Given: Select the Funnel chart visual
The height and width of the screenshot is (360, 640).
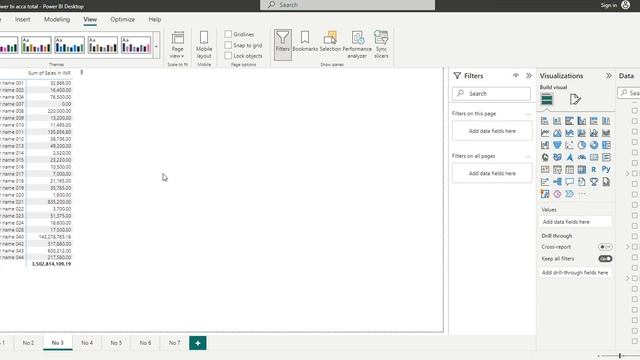Looking at the screenshot, I should click(x=557, y=145).
